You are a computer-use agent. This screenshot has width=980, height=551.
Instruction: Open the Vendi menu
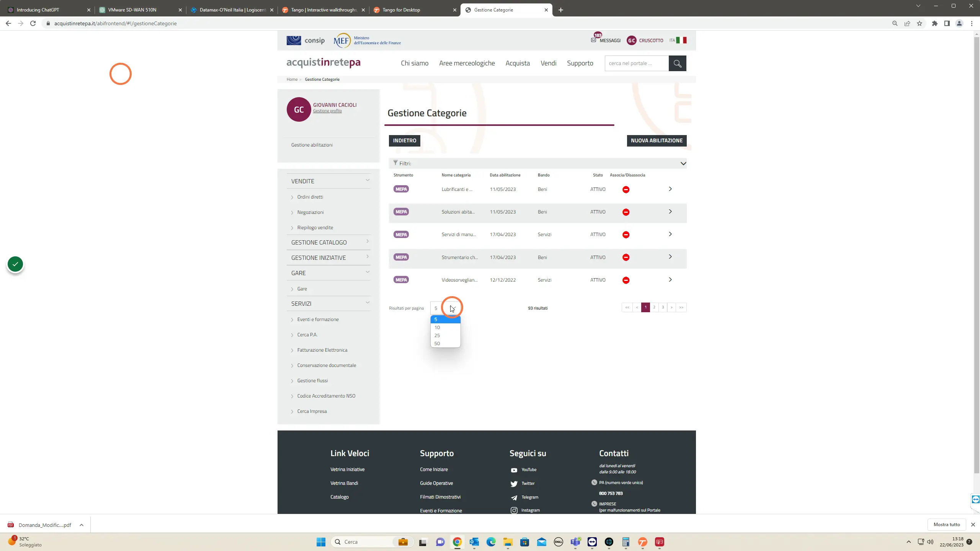(x=548, y=63)
